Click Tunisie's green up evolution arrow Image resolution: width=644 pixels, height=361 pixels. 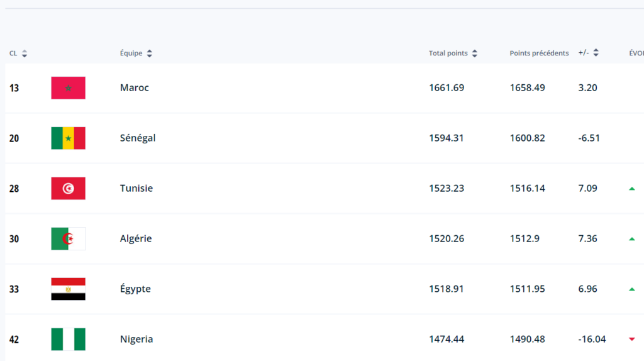coord(632,189)
